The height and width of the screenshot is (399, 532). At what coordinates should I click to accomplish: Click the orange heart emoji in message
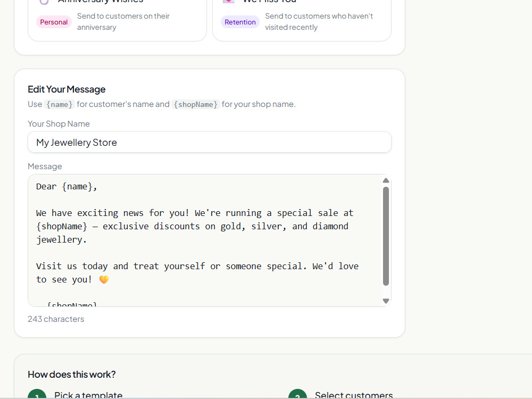pyautogui.click(x=104, y=279)
